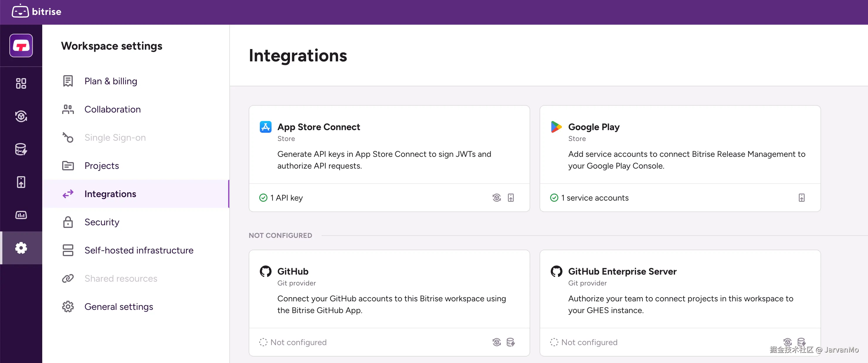Viewport: 868px width, 363px height.
Task: Go to Collaboration settings
Action: (112, 109)
